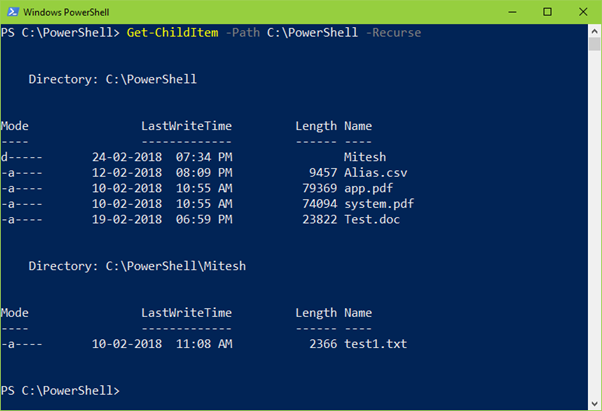Screen dimensions: 602x411
Task: Click the test1.txt file name
Action: 376,344
